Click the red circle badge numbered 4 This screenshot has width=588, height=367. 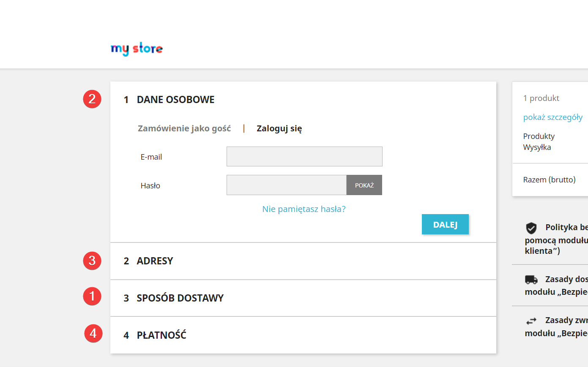[93, 333]
